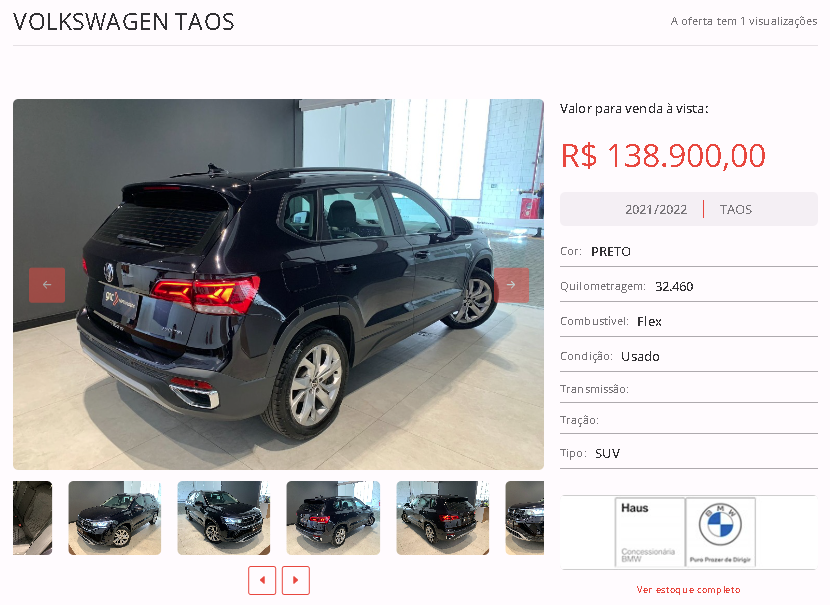
Task: Click the thumbnail carousel left arrow button
Action: click(x=262, y=580)
